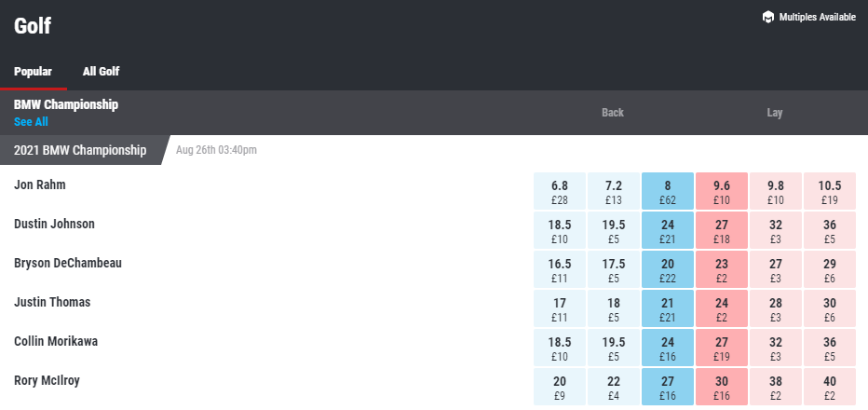Select Rory McIlroy lay price 40
The width and height of the screenshot is (868, 410).
[x=830, y=386]
